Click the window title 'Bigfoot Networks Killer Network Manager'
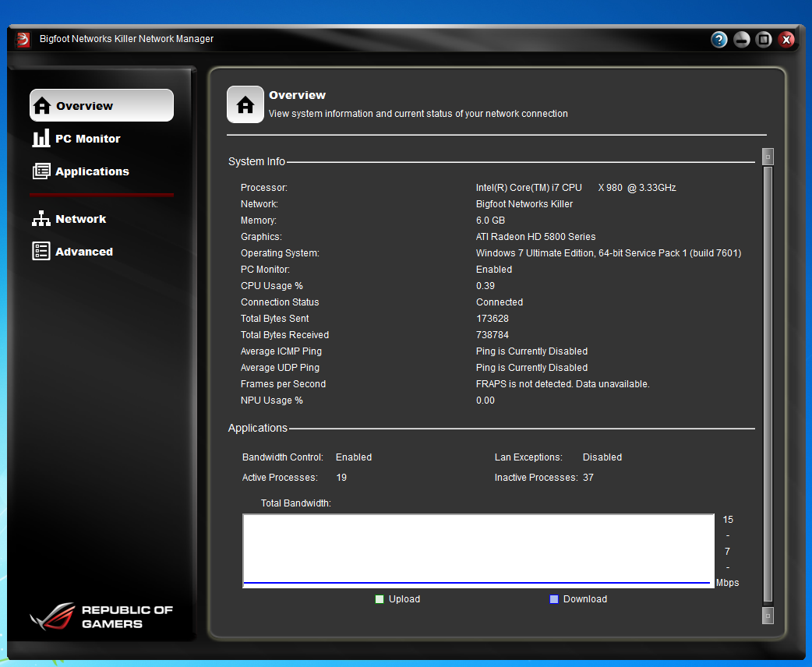The width and height of the screenshot is (812, 667). pyautogui.click(x=126, y=39)
